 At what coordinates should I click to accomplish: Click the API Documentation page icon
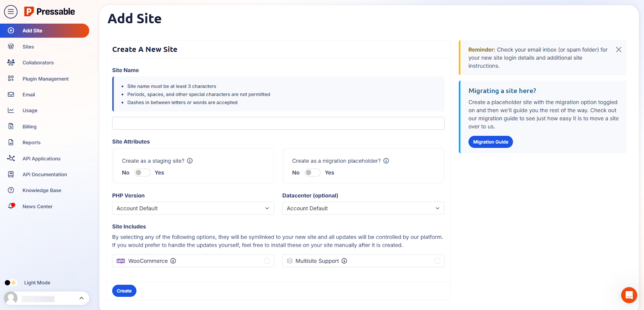11,174
